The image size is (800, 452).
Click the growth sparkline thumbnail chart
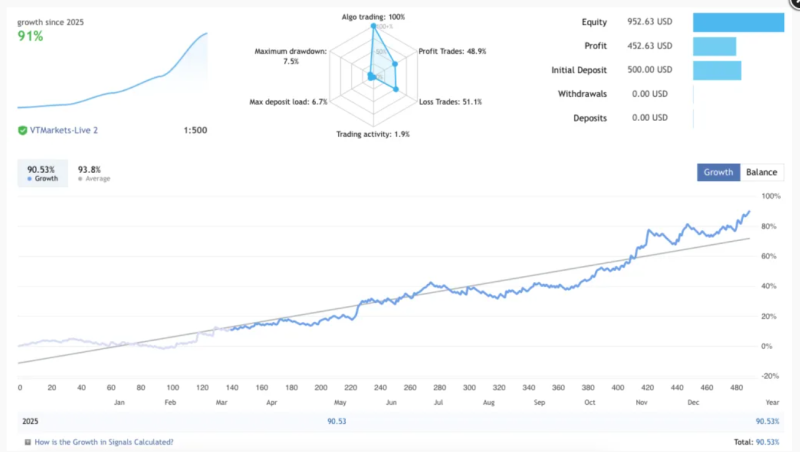[x=112, y=72]
